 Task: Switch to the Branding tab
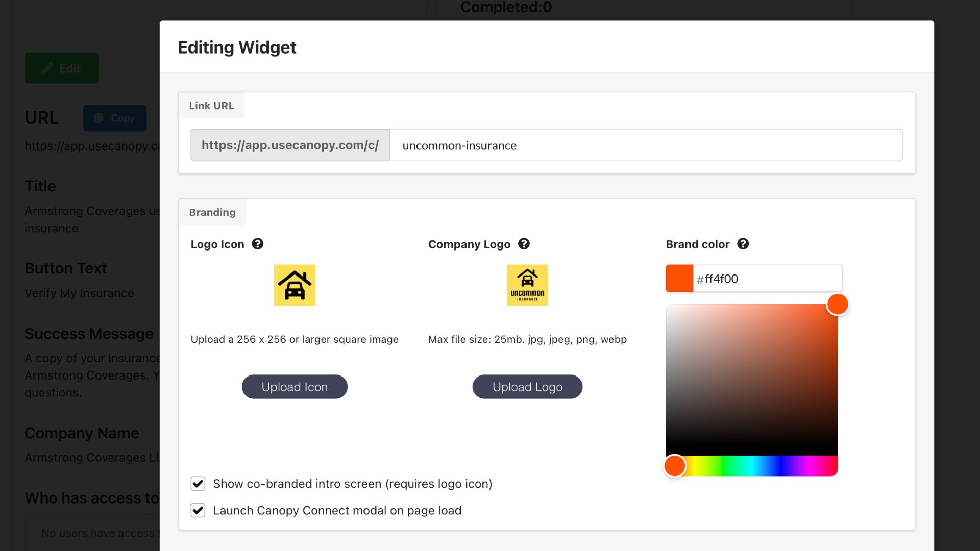(212, 212)
